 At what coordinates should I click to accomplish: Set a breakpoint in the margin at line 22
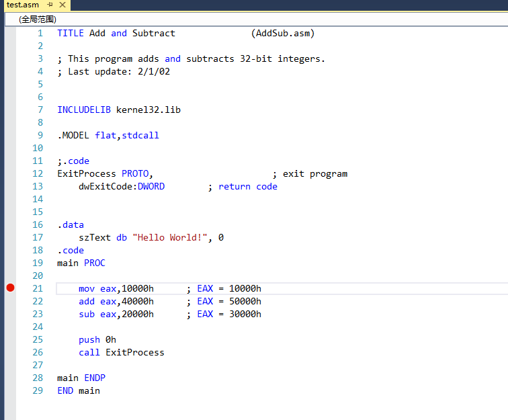[10, 301]
